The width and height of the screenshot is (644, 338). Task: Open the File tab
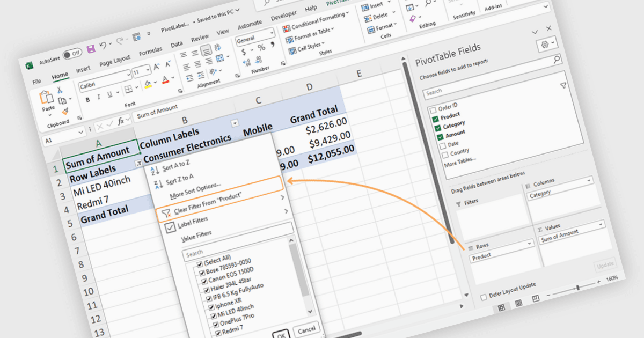pyautogui.click(x=36, y=82)
